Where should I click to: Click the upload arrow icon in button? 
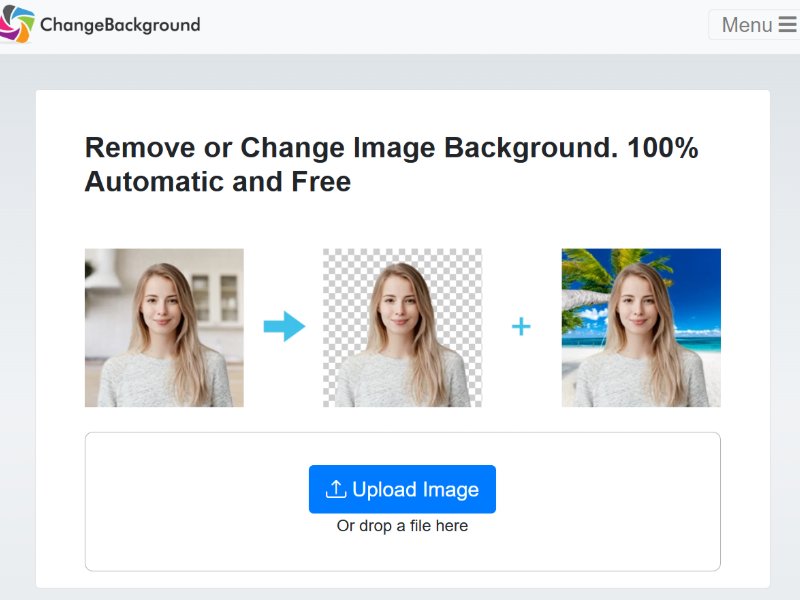tap(336, 489)
